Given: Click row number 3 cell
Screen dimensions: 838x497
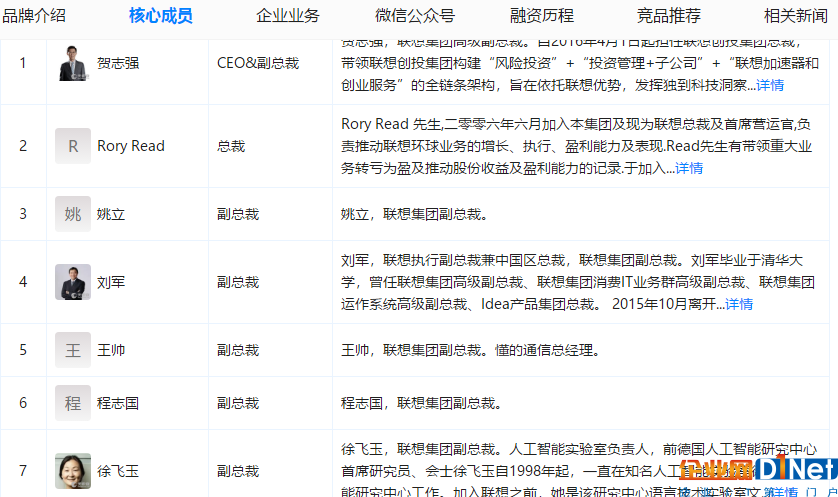Looking at the screenshot, I should tap(23, 214).
